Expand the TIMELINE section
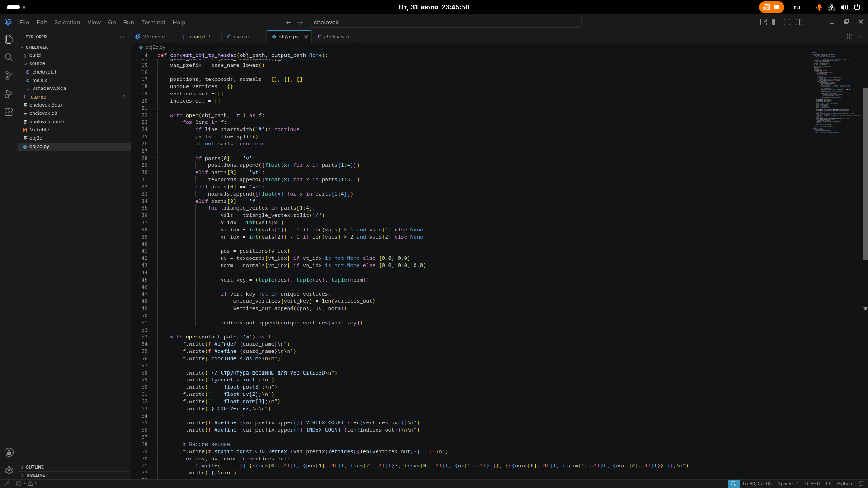The height and width of the screenshot is (488, 868). click(x=75, y=475)
